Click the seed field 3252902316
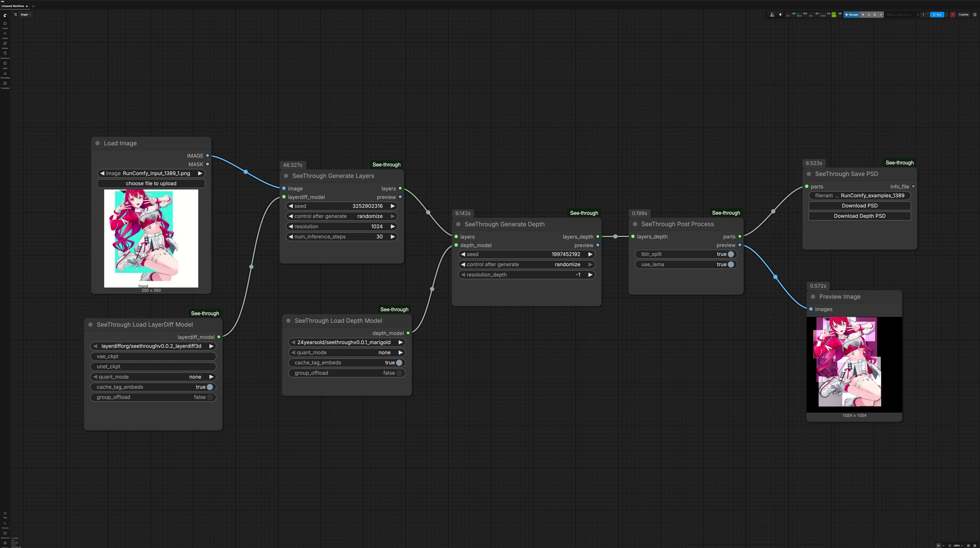This screenshot has height=548, width=980. [342, 206]
